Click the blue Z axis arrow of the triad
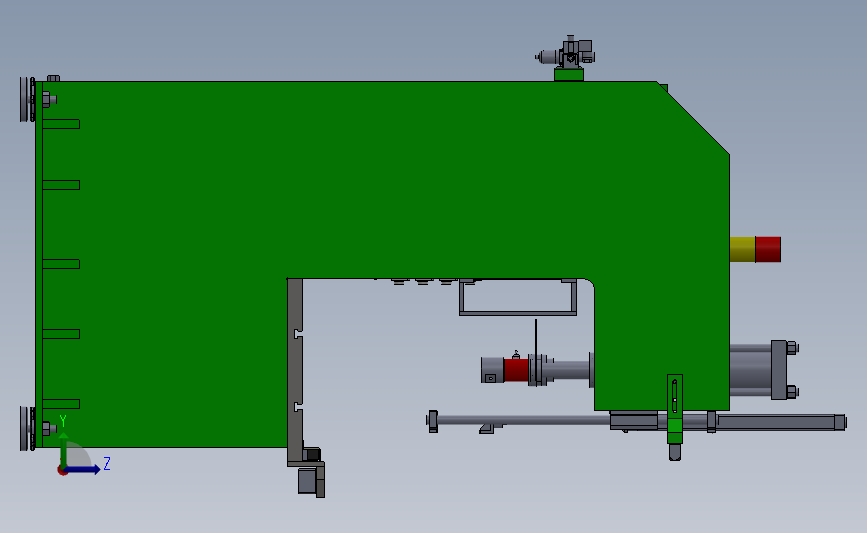The image size is (867, 533). tap(83, 469)
